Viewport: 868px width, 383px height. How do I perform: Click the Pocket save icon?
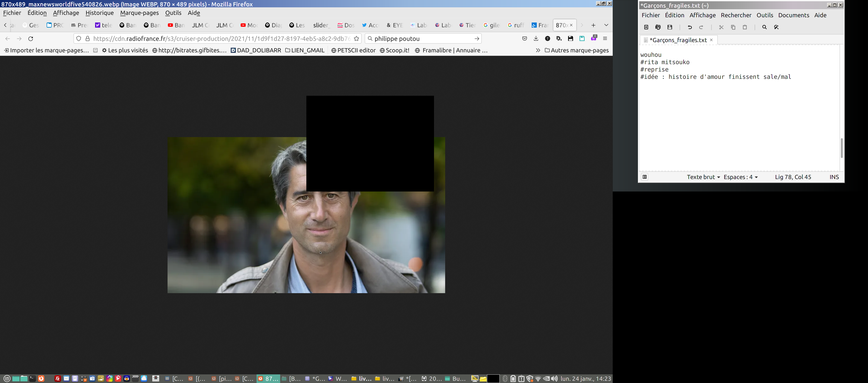point(524,39)
